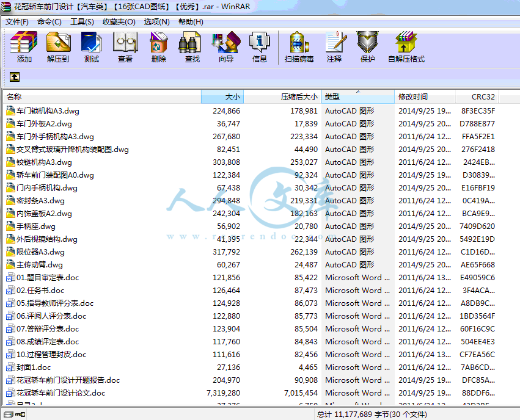Click the size value 7,319,280
Image resolution: width=520 pixels, height=420 pixels.
click(223, 393)
